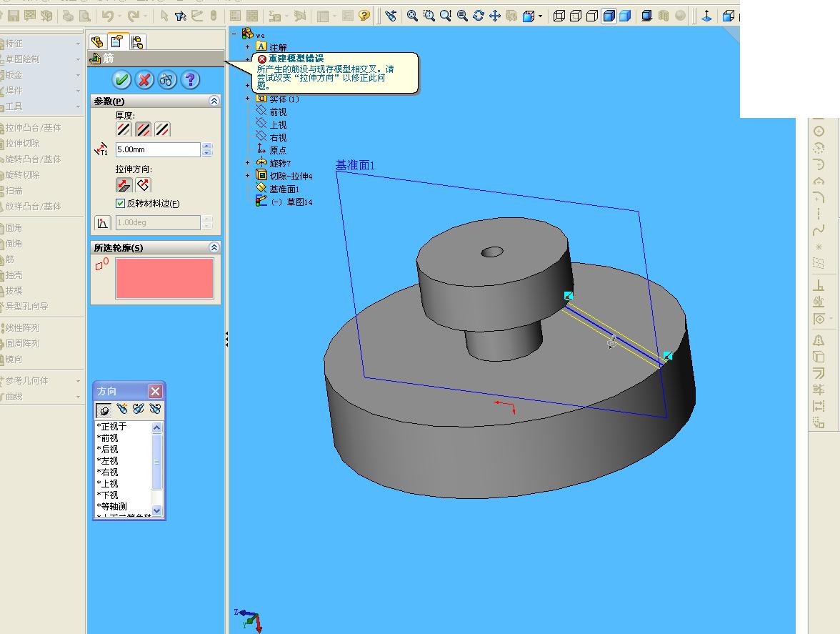Confirm rib with green checkmark button

pos(121,80)
